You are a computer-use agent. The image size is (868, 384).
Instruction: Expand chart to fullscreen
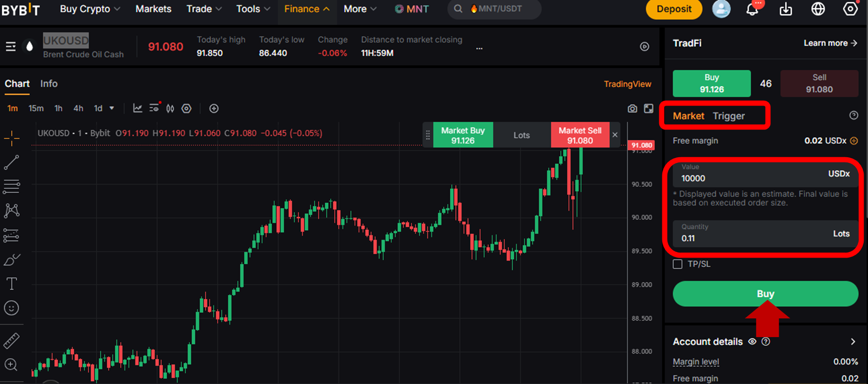[x=648, y=109]
